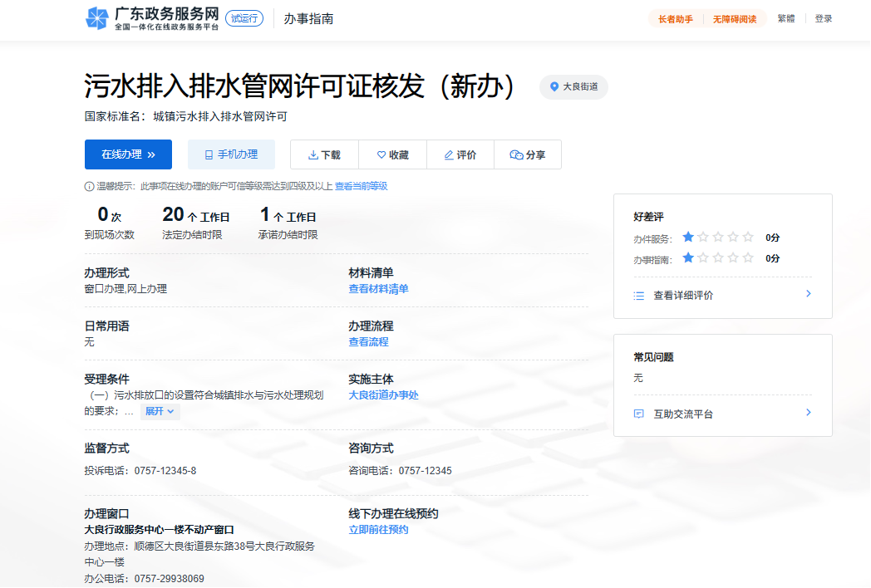Viewport: 871px width, 588px height.
Task: Click the share icon labeled 分享
Action: point(516,154)
